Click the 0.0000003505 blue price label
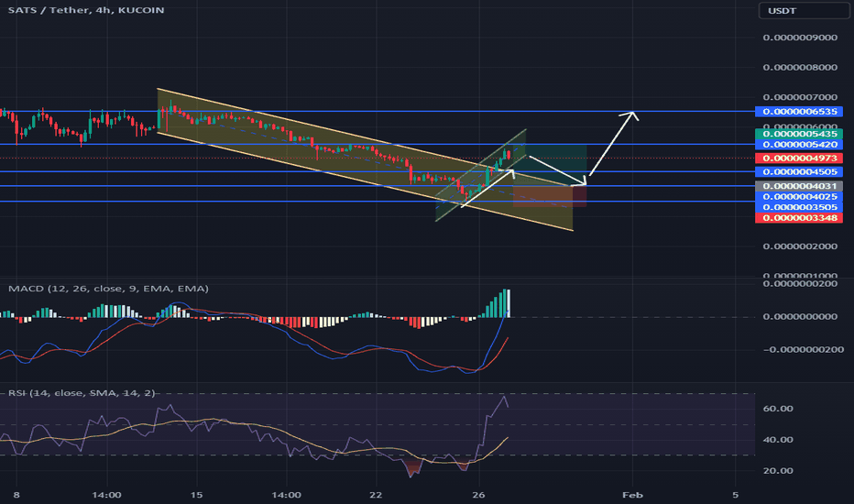This screenshot has height=504, width=854. (x=799, y=208)
